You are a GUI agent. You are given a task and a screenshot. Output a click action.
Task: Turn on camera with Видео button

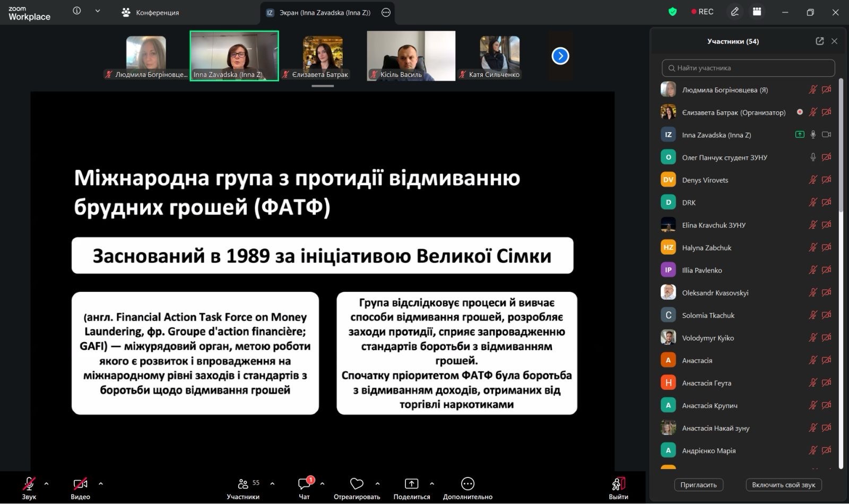[x=80, y=484]
